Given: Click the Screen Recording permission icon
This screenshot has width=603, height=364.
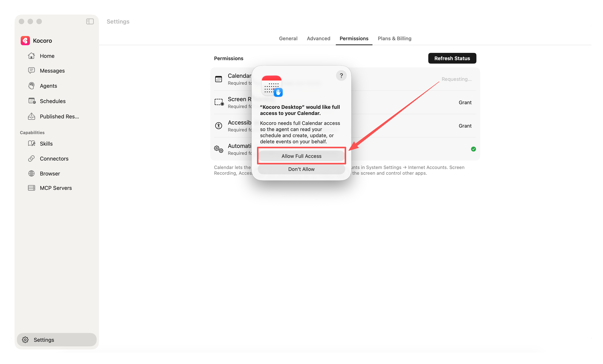Looking at the screenshot, I should click(x=219, y=102).
